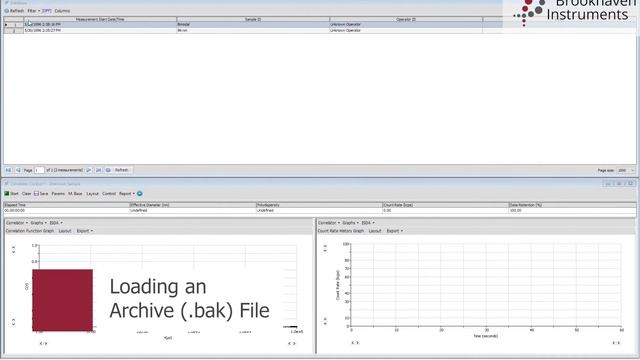Screen dimensions: 640x360
Task: Click the Data Retention value cell
Action: 572,211
